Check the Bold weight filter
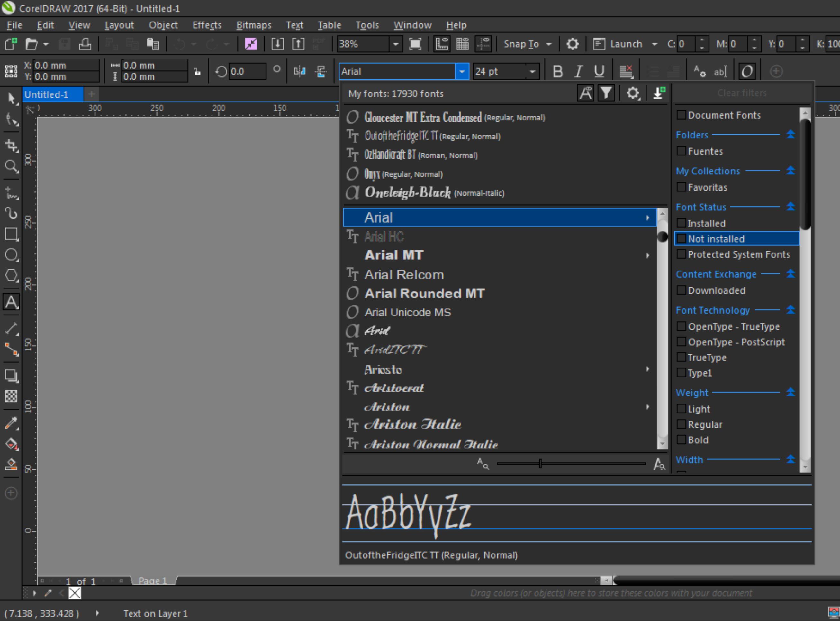The image size is (840, 621). pyautogui.click(x=681, y=439)
